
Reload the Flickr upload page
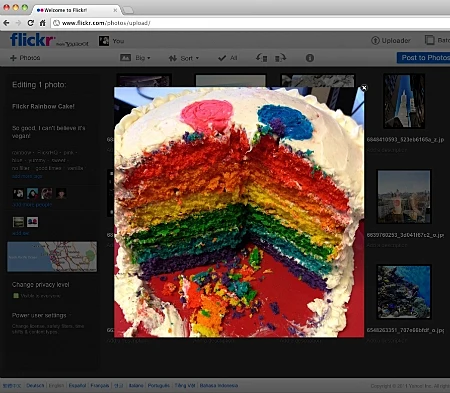(x=30, y=23)
